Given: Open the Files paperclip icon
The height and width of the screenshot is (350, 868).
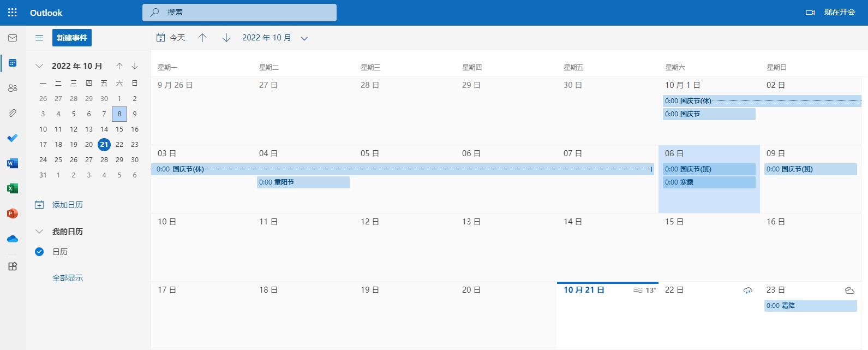Looking at the screenshot, I should point(13,113).
